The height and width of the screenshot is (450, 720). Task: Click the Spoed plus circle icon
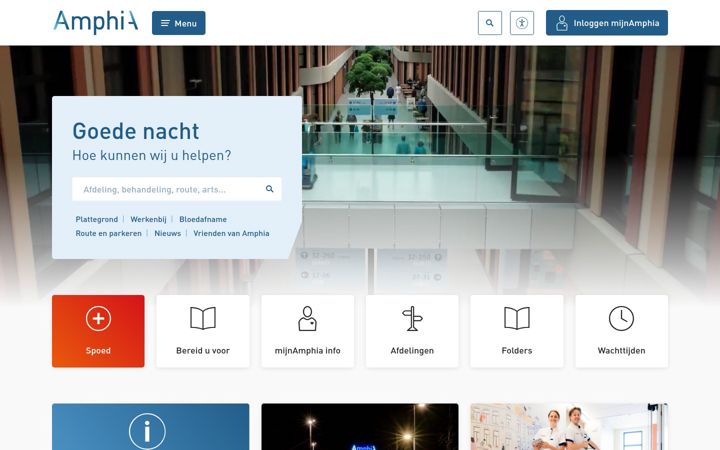(x=98, y=318)
